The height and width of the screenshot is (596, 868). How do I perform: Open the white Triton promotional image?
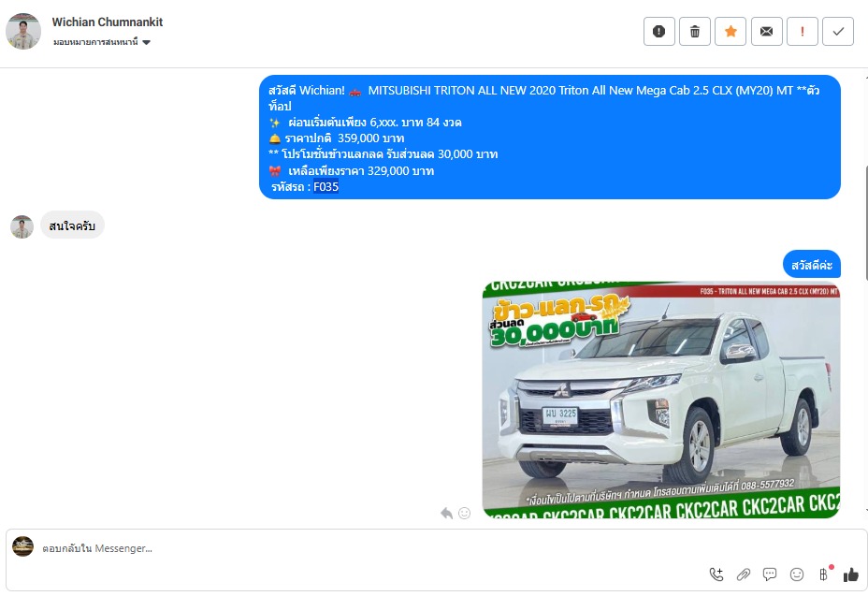point(661,400)
